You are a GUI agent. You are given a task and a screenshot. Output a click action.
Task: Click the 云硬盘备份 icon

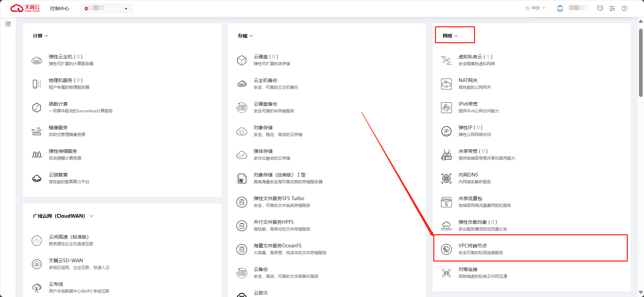pos(242,108)
